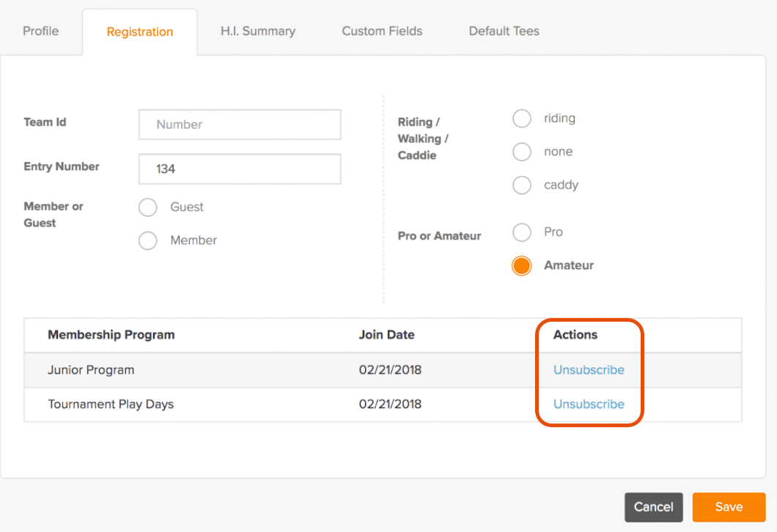Screen dimensions: 777x532
Task: Click the Team Id label
Action: [x=45, y=122]
